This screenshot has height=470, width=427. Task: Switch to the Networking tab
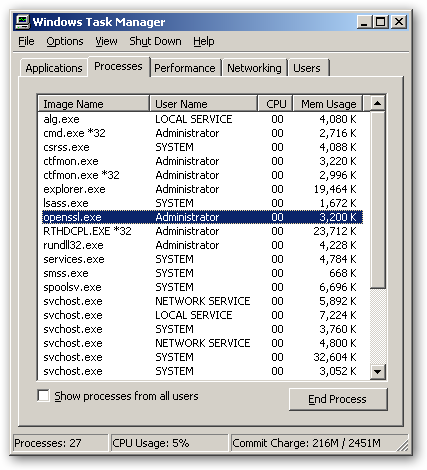click(254, 68)
